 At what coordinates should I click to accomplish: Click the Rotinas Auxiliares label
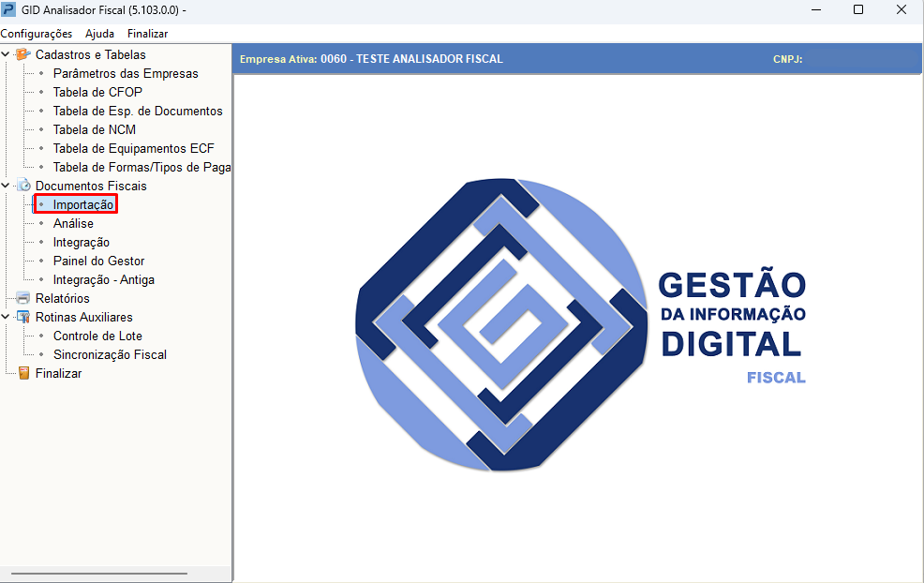[84, 317]
